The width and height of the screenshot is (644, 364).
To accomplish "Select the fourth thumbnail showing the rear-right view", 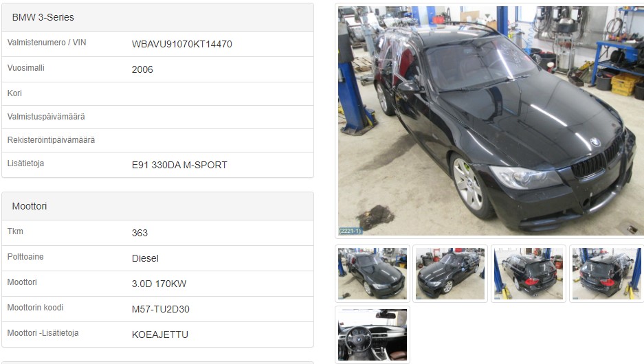I will (607, 274).
